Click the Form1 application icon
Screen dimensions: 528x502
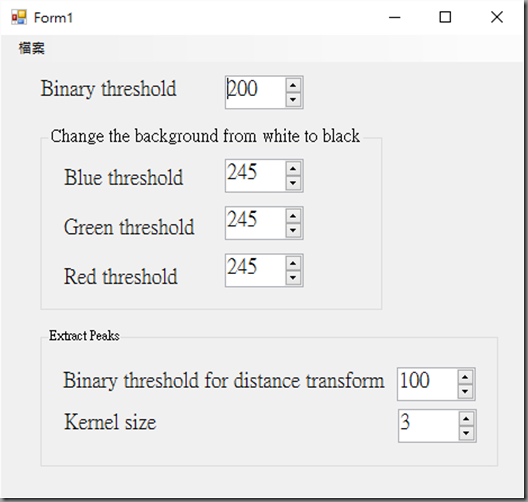pyautogui.click(x=19, y=17)
